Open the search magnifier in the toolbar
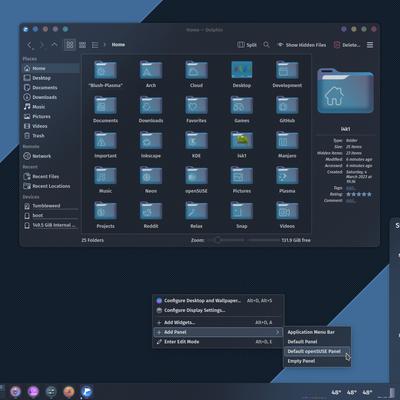This screenshot has height=400, width=400. click(x=266, y=45)
